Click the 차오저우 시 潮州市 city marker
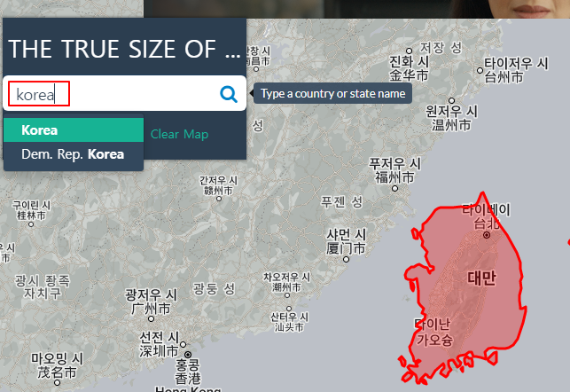This screenshot has height=392, width=570. coord(287,295)
